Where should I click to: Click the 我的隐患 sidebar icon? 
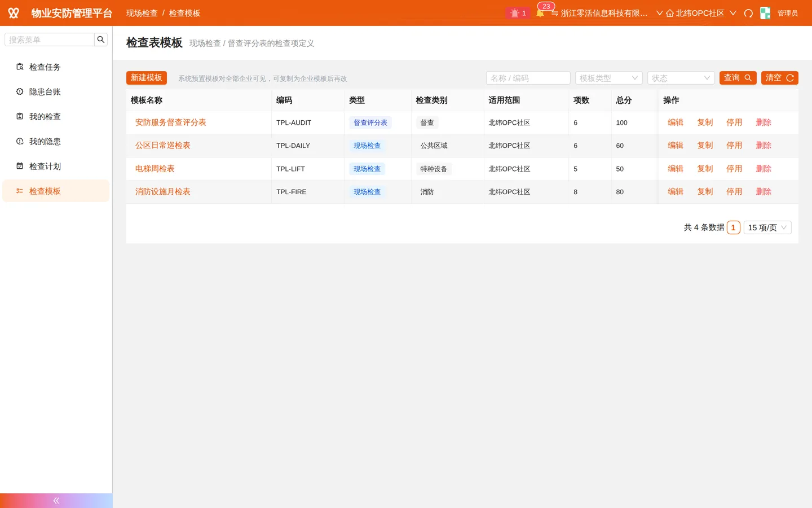20,141
